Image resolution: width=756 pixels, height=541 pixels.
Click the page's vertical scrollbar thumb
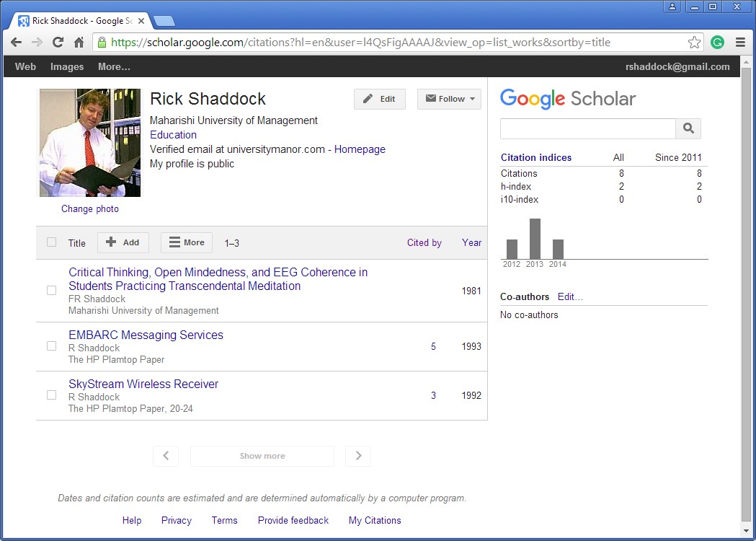(x=746, y=294)
